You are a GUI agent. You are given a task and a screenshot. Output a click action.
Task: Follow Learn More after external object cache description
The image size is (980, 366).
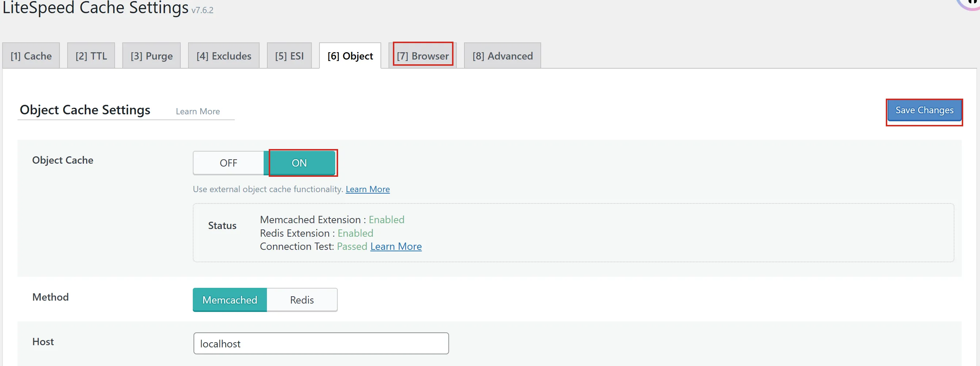(x=367, y=189)
